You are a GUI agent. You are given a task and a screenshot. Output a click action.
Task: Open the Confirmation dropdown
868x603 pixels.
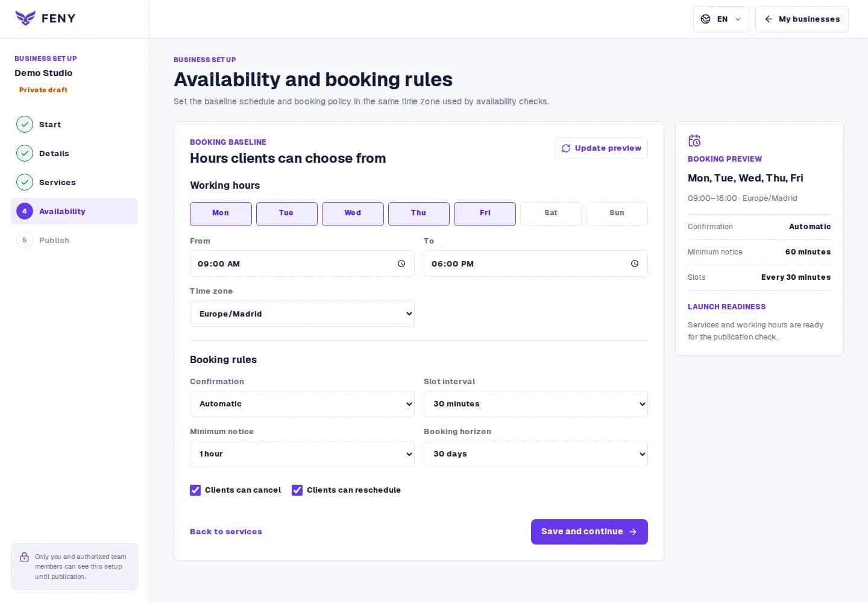(302, 404)
